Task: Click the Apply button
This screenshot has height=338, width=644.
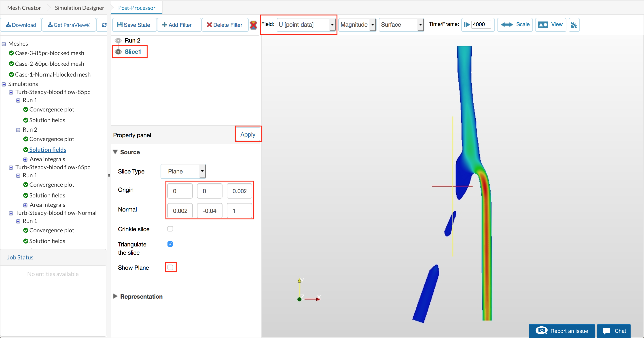Action: click(248, 135)
